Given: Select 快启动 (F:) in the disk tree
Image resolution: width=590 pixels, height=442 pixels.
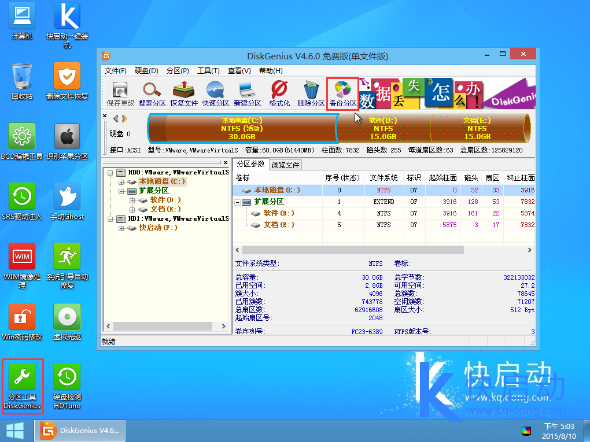Looking at the screenshot, I should 158,228.
